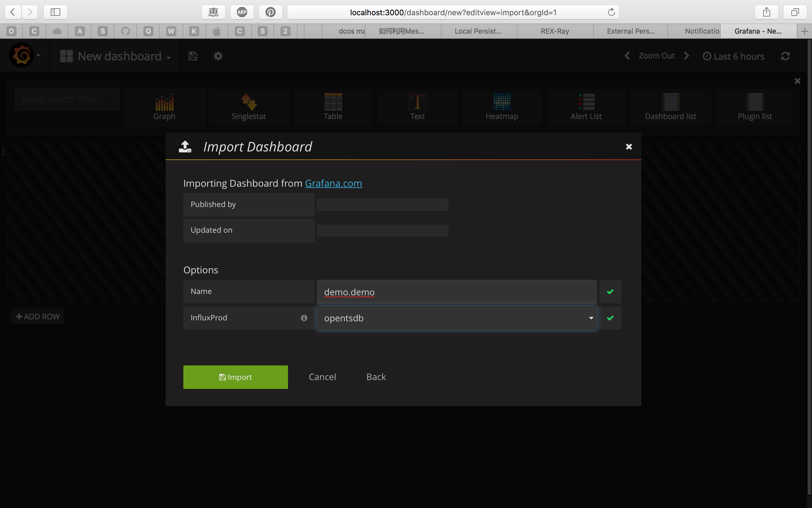Add a Graph panel

point(164,107)
